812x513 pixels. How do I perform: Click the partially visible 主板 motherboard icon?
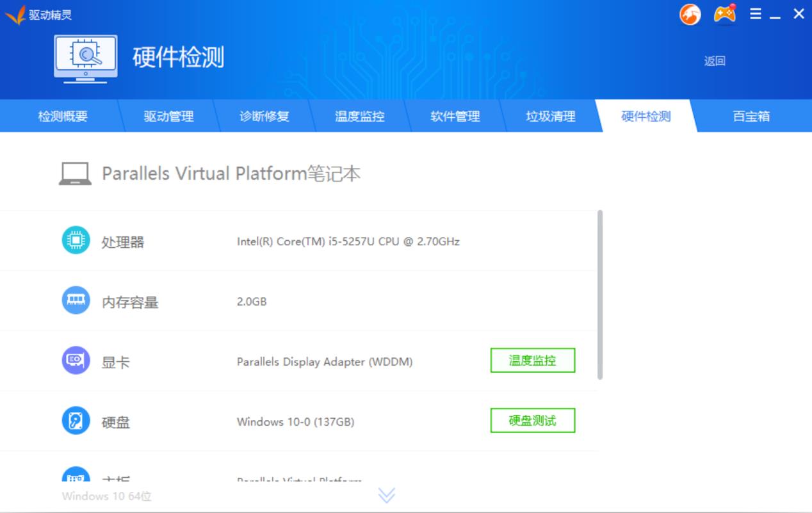pyautogui.click(x=76, y=475)
